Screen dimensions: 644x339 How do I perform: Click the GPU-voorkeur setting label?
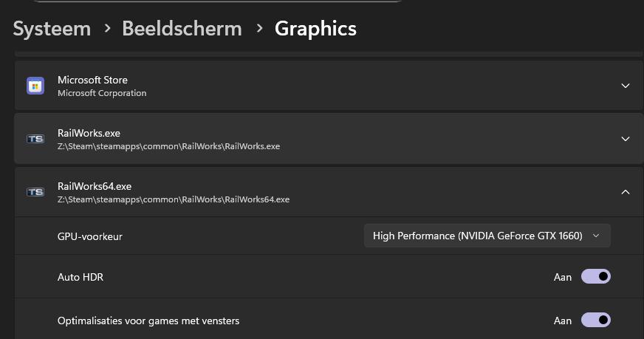[90, 236]
